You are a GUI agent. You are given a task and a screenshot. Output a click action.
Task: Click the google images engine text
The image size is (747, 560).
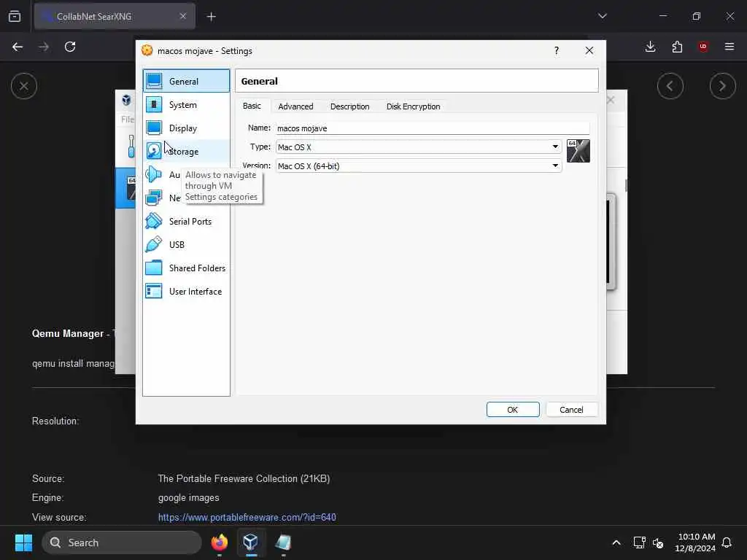pos(189,498)
